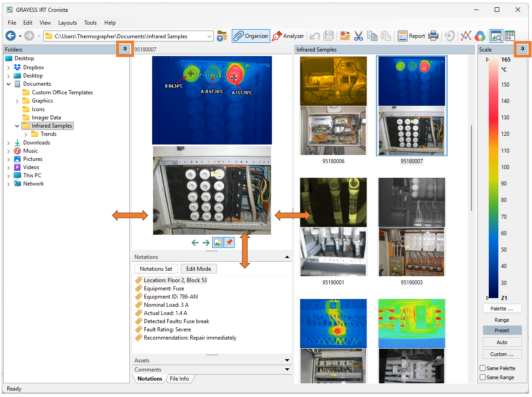The image size is (532, 397).
Task: Click the grey circular icon beside Print
Action: click(450, 36)
